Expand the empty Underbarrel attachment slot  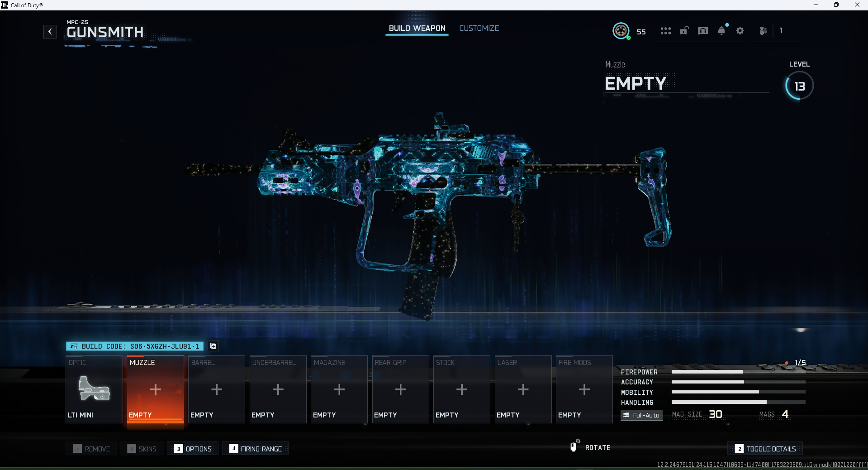[278, 389]
